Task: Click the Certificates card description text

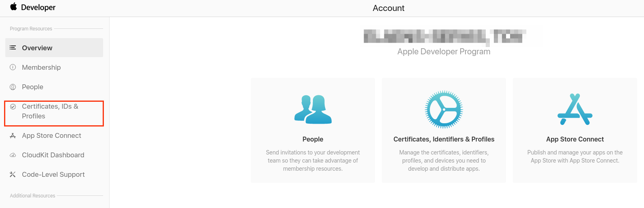Action: (x=444, y=161)
